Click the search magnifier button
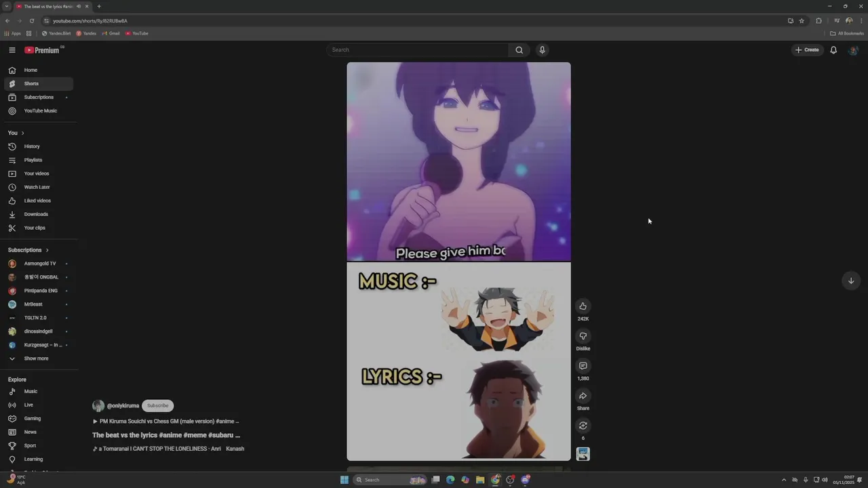Screen dimensions: 868x488 pyautogui.click(x=519, y=49)
